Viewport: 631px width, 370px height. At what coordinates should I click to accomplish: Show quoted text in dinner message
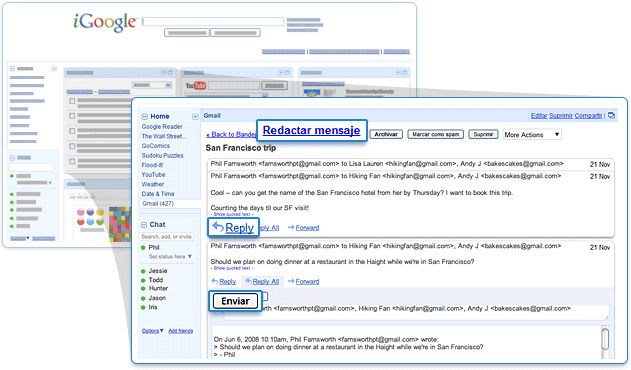click(x=232, y=268)
